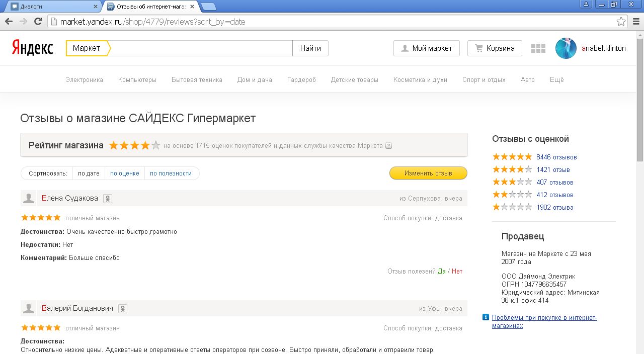Image resolution: width=644 pixels, height=354 pixels.
Task: Open a new browser tab
Action: coord(209,7)
